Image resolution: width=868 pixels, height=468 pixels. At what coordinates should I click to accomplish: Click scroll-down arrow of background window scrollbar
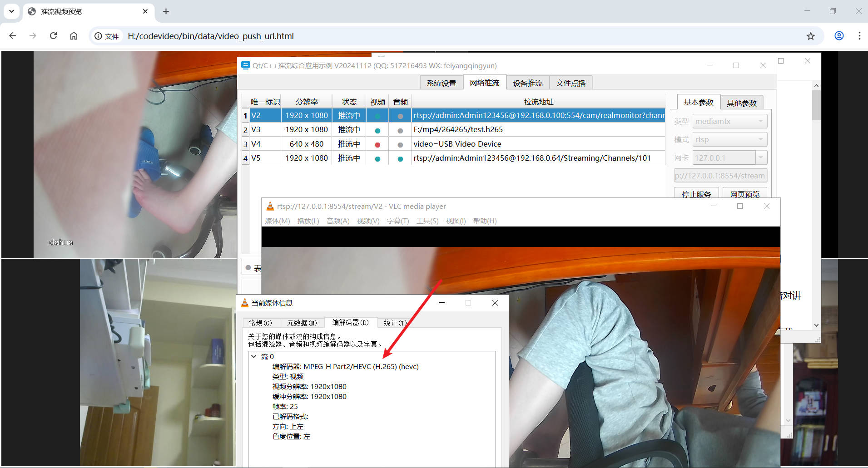coord(816,325)
